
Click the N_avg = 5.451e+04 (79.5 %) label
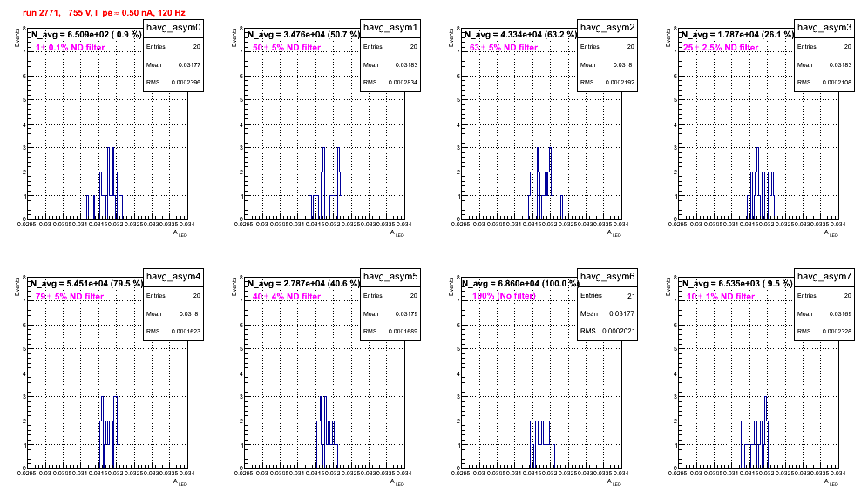pos(86,283)
